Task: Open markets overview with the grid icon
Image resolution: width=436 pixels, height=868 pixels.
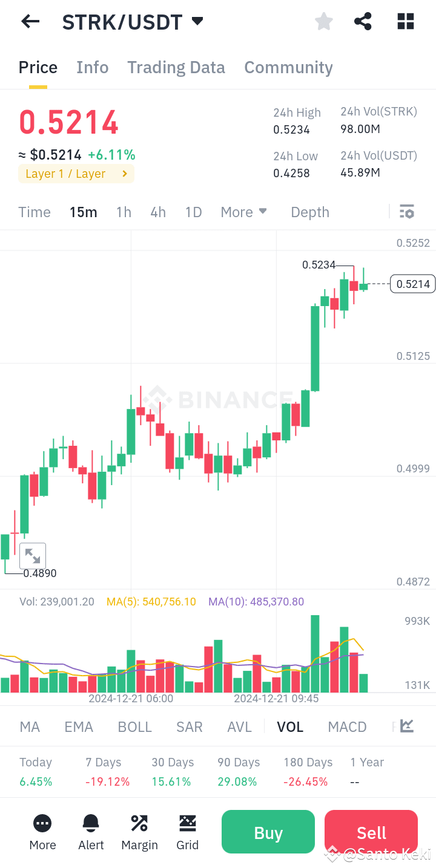Action: tap(405, 21)
